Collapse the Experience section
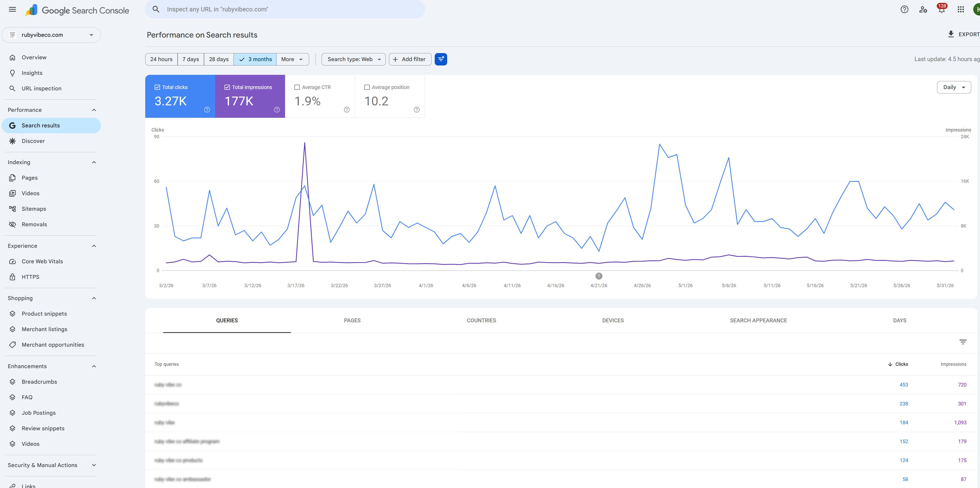This screenshot has width=980, height=488. 94,246
